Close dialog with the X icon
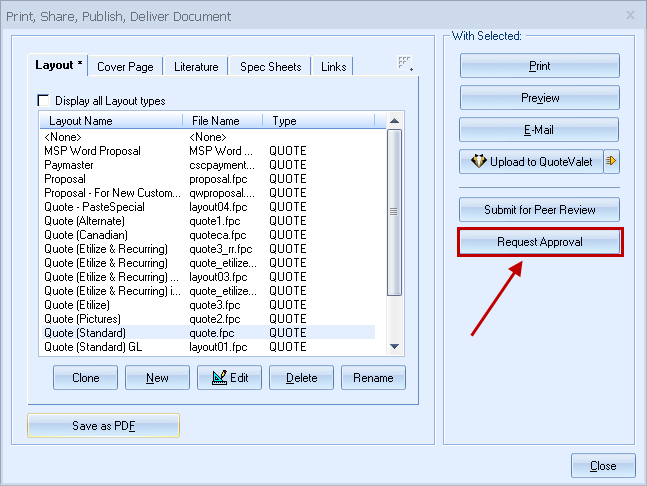The width and height of the screenshot is (647, 486). tap(630, 16)
